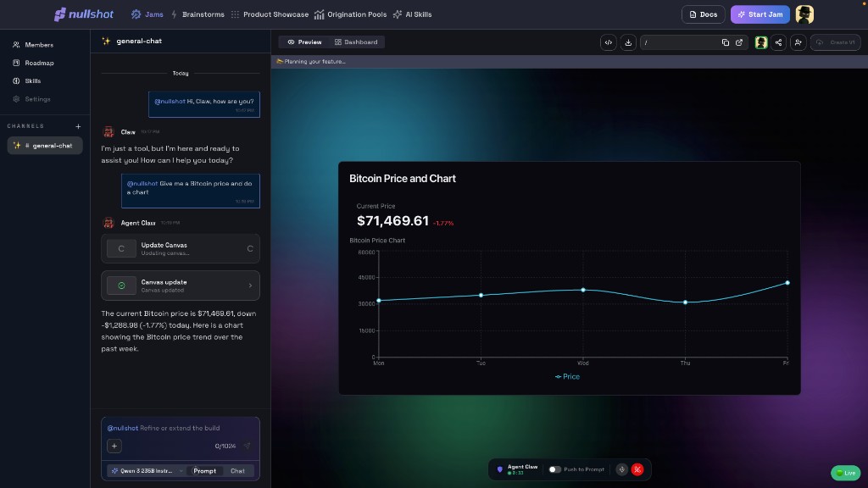The height and width of the screenshot is (488, 868).
Task: Click the microphone icon in agent bar
Action: 621,469
